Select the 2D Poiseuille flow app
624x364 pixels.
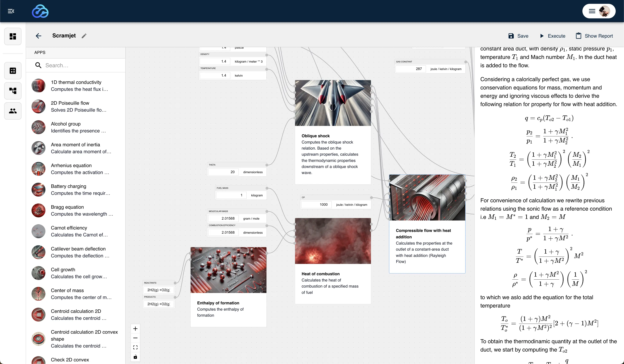click(76, 106)
